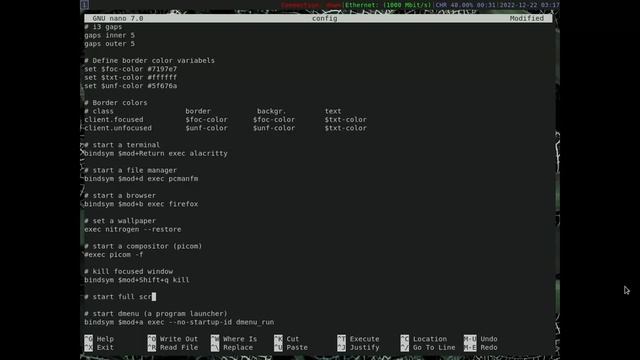Click $unf-color under the border column
640x360 pixels.
207,128
